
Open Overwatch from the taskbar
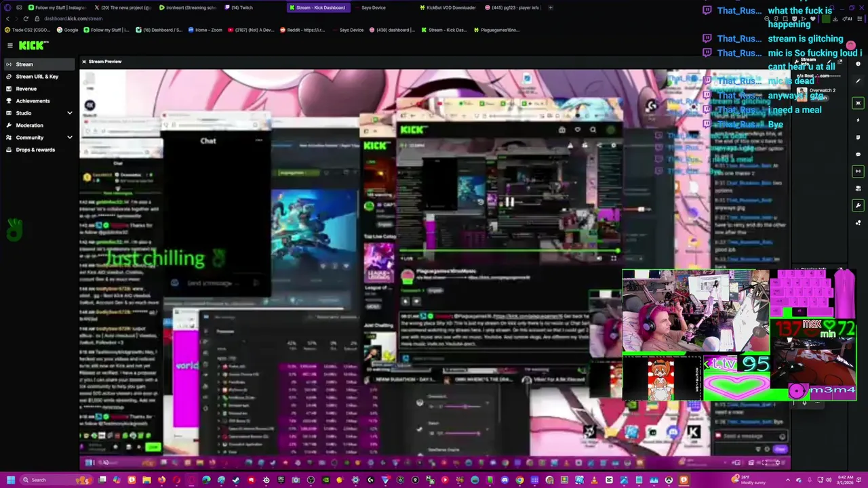pyautogui.click(x=669, y=480)
